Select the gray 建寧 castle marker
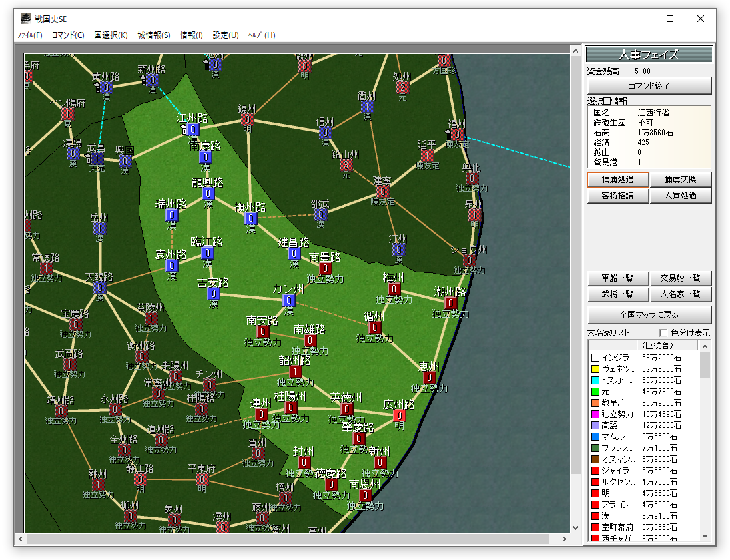Screen dimensions: 730x560 coord(382,192)
